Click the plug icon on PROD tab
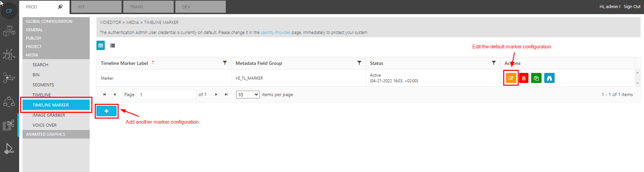 (60, 7)
